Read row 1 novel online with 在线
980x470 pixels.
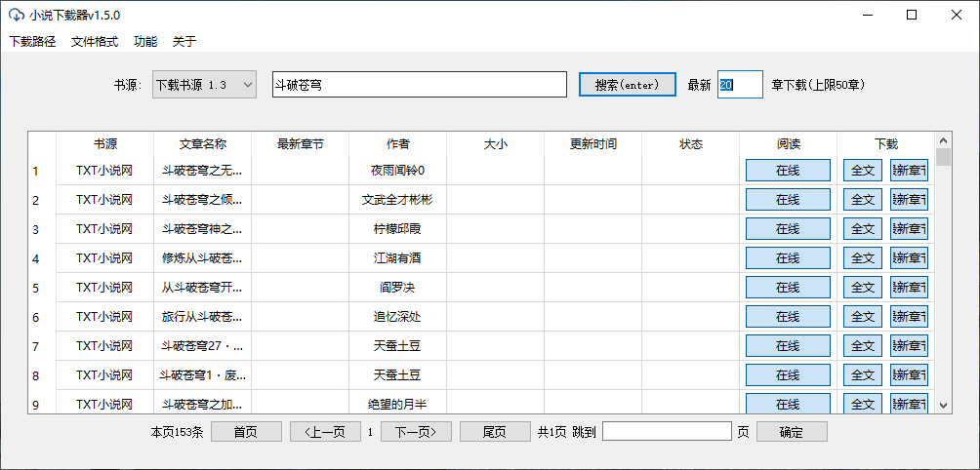click(788, 171)
